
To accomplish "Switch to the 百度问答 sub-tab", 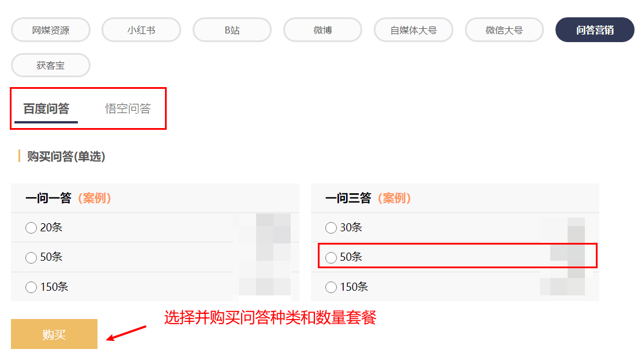I will coord(46,108).
